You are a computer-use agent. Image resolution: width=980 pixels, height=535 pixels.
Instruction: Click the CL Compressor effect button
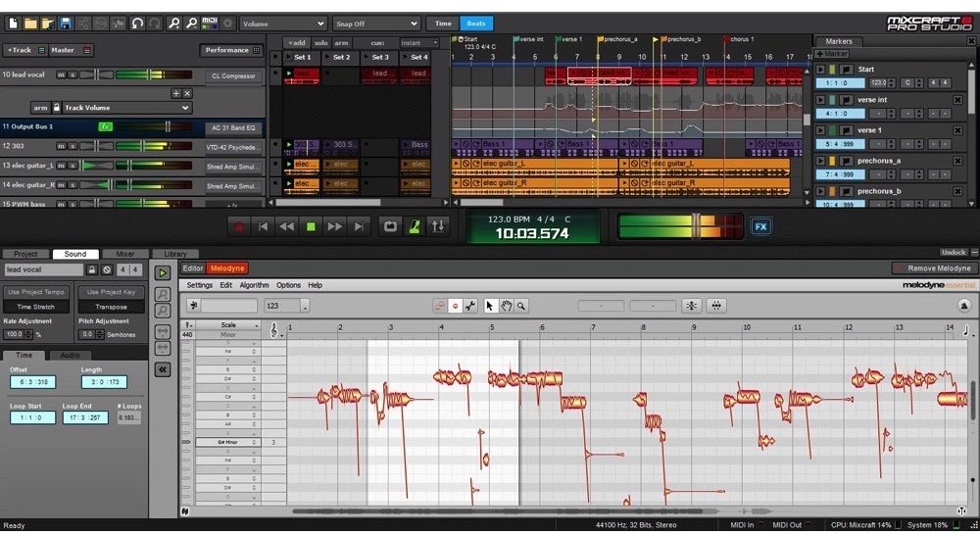tap(233, 76)
